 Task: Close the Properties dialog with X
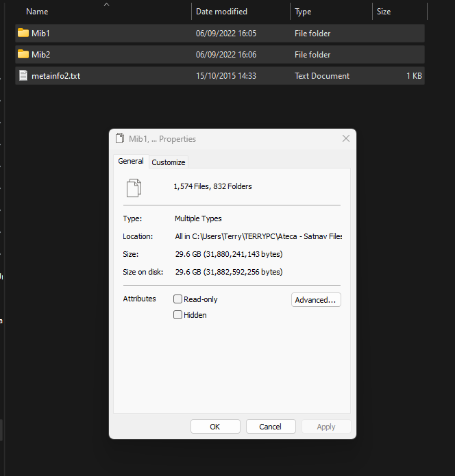pos(346,139)
